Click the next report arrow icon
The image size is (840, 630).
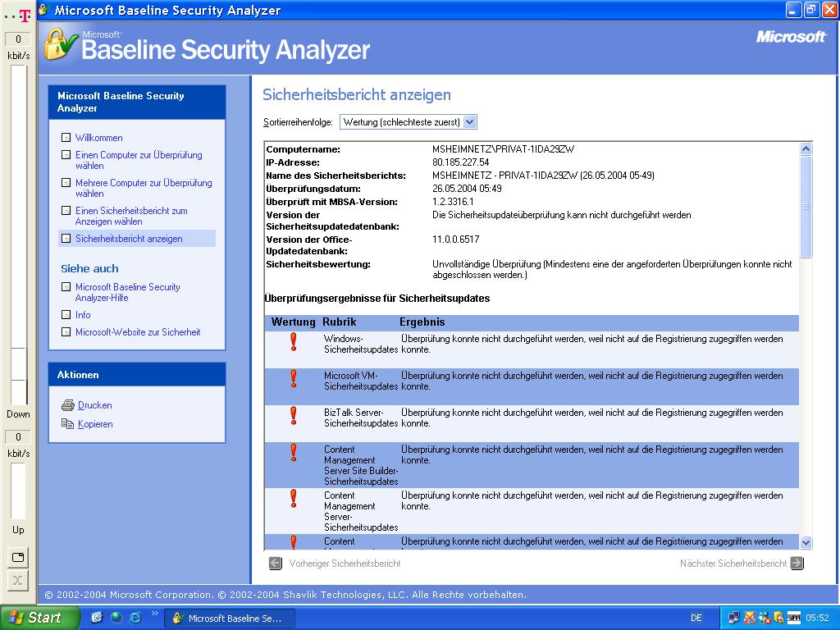(797, 564)
